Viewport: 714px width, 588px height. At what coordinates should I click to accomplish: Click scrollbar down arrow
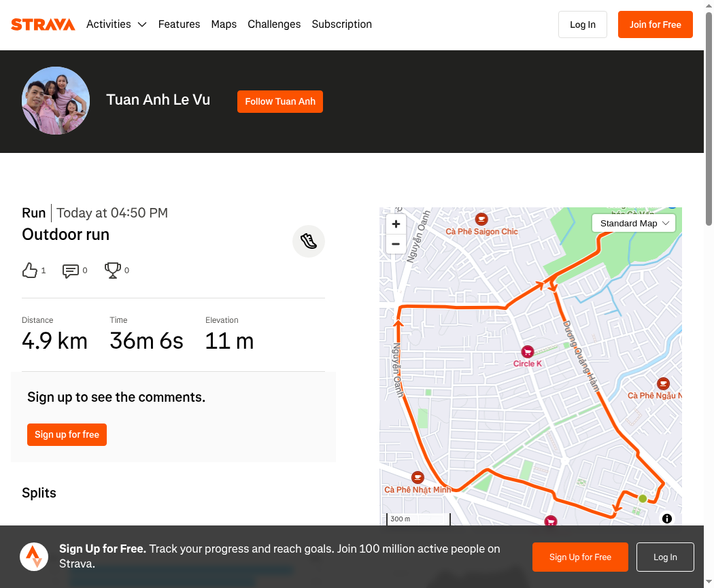pyautogui.click(x=709, y=582)
